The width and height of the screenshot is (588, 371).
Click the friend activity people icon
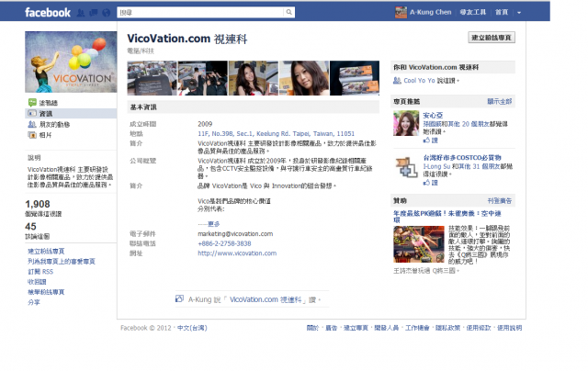click(x=32, y=124)
